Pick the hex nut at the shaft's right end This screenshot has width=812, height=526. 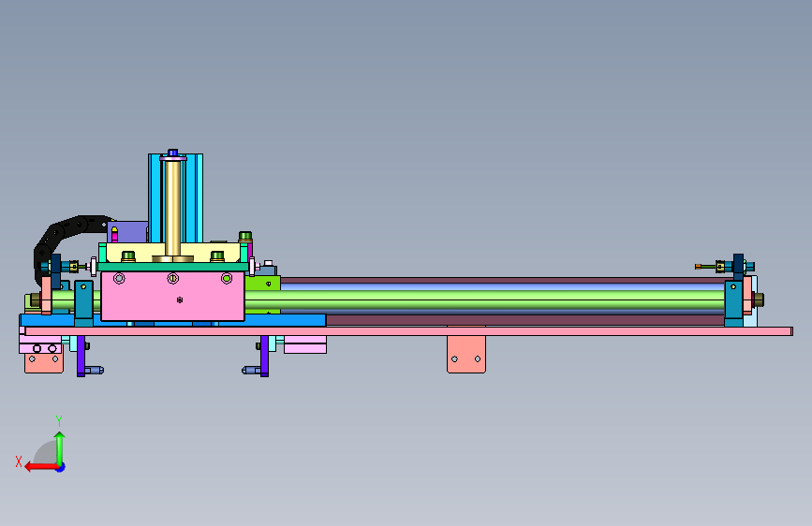coord(758,300)
